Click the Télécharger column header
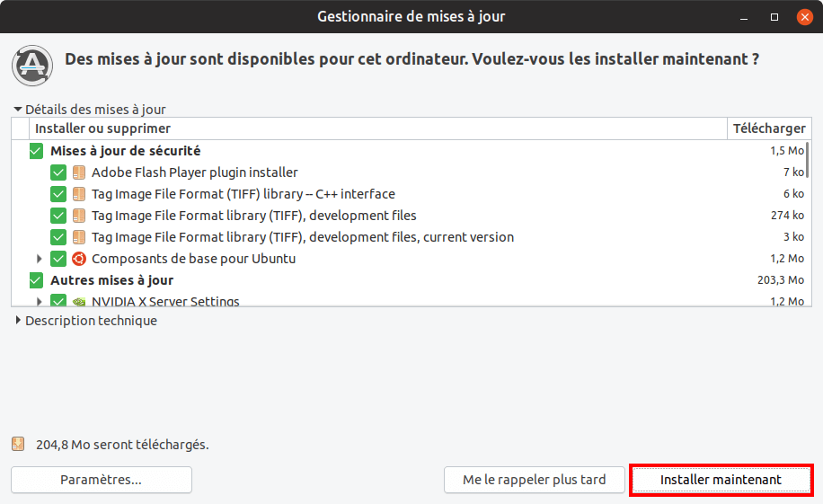The width and height of the screenshot is (823, 504). (769, 128)
